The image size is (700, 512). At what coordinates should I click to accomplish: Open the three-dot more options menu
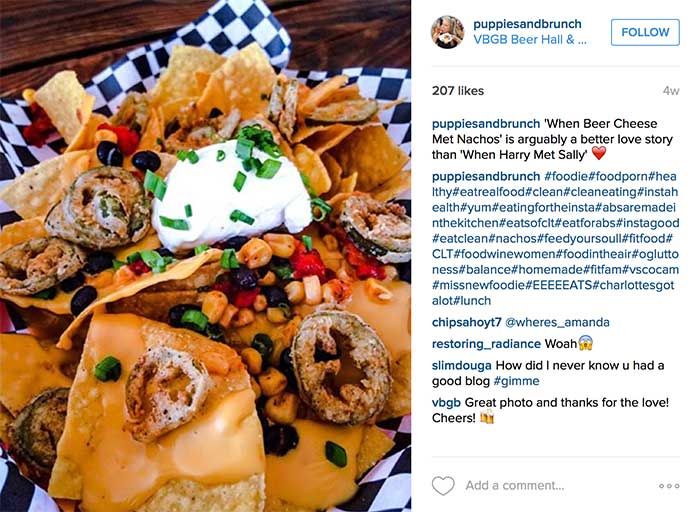tap(669, 486)
